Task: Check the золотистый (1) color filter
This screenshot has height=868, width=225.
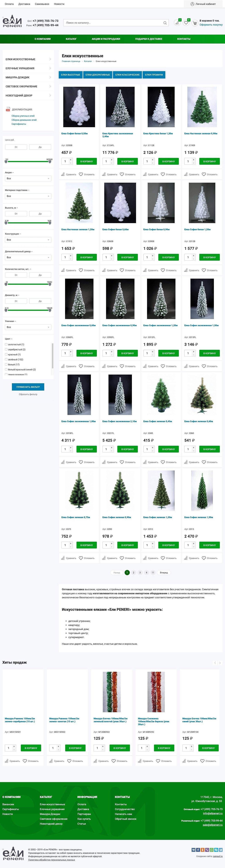Action: pos(6,344)
